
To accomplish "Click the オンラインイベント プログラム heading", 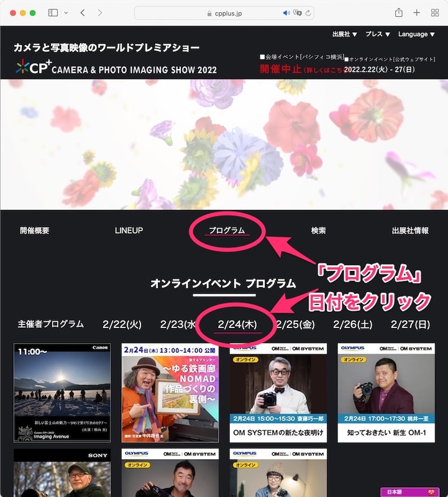I will click(223, 283).
